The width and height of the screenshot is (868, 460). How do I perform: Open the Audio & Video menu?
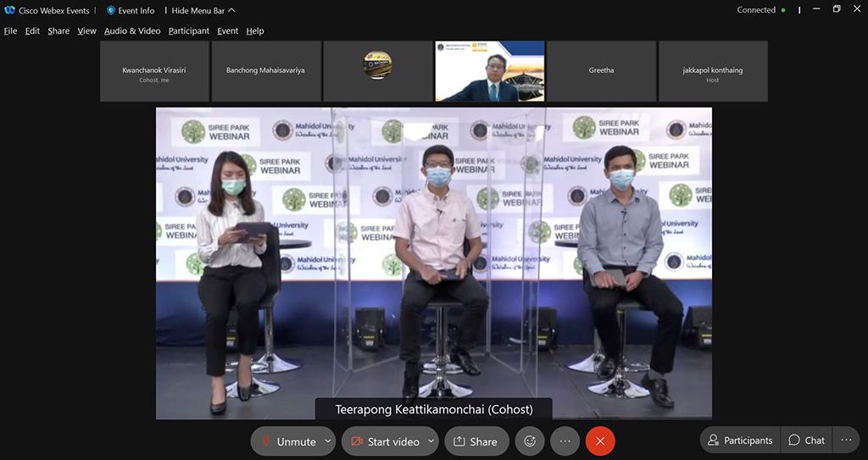[132, 30]
